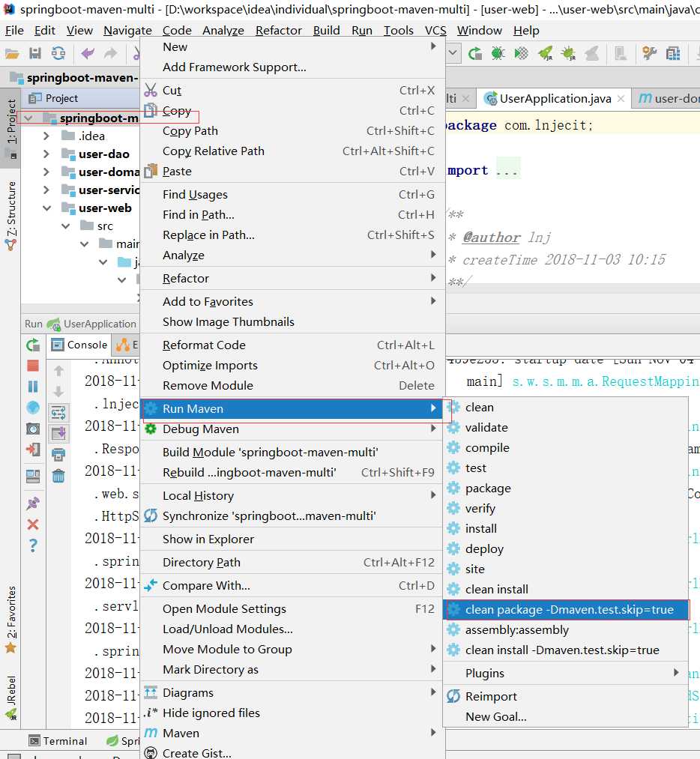Screen dimensions: 700x759
Task: Toggle the 1: Project tool window
Action: (10, 128)
